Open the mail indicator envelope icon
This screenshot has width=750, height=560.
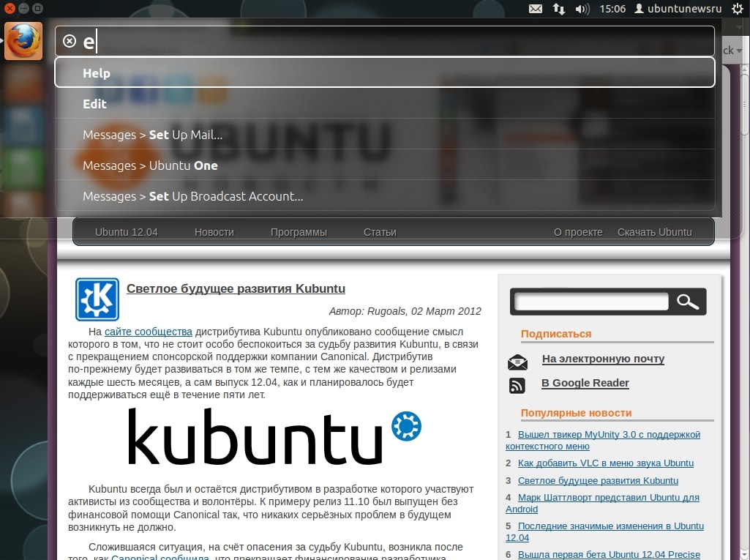click(x=535, y=9)
